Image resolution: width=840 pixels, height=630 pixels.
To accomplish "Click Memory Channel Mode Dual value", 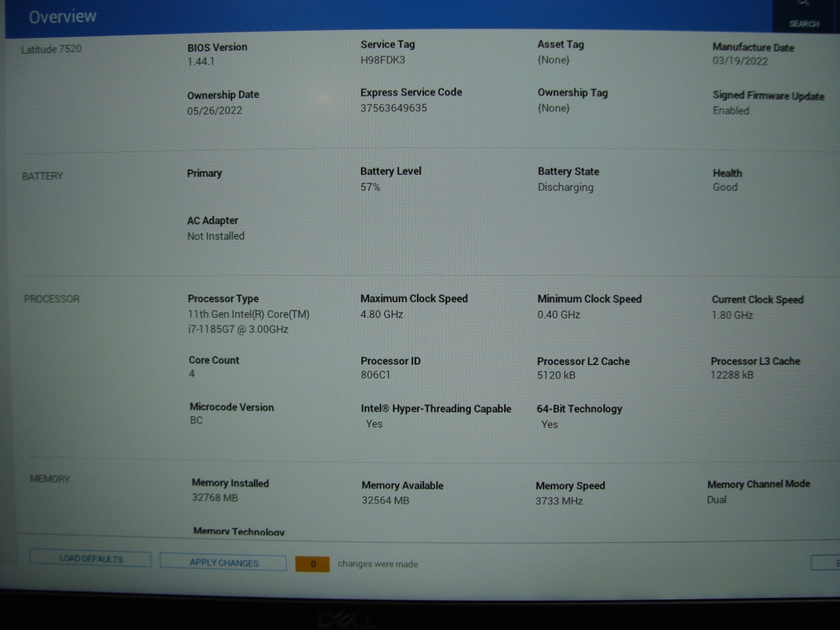I will tap(717, 500).
